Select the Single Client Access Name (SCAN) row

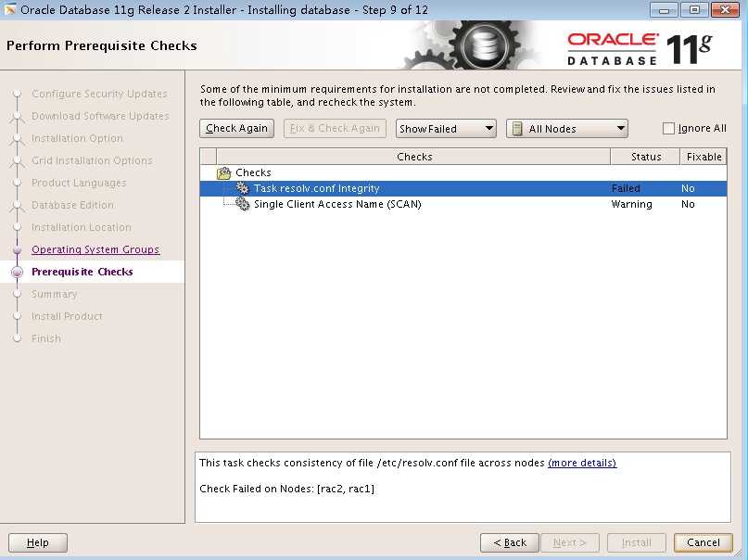pos(463,204)
